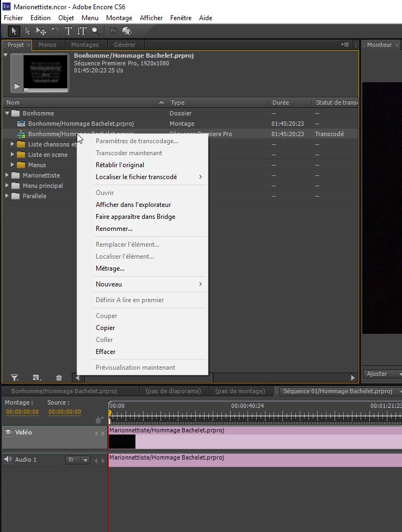Click the yellow playhead marker on timeline
The image size is (402, 532).
pyautogui.click(x=109, y=413)
